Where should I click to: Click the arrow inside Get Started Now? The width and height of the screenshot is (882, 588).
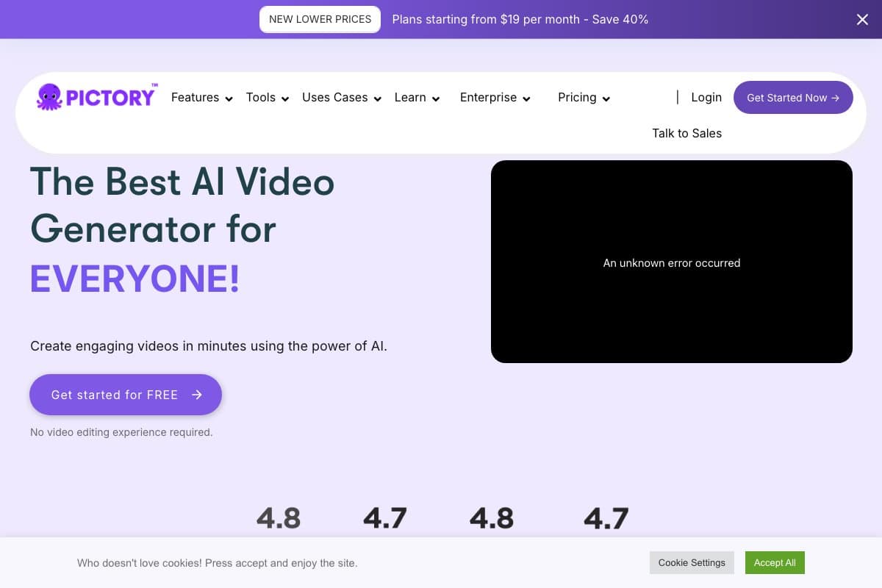point(836,97)
